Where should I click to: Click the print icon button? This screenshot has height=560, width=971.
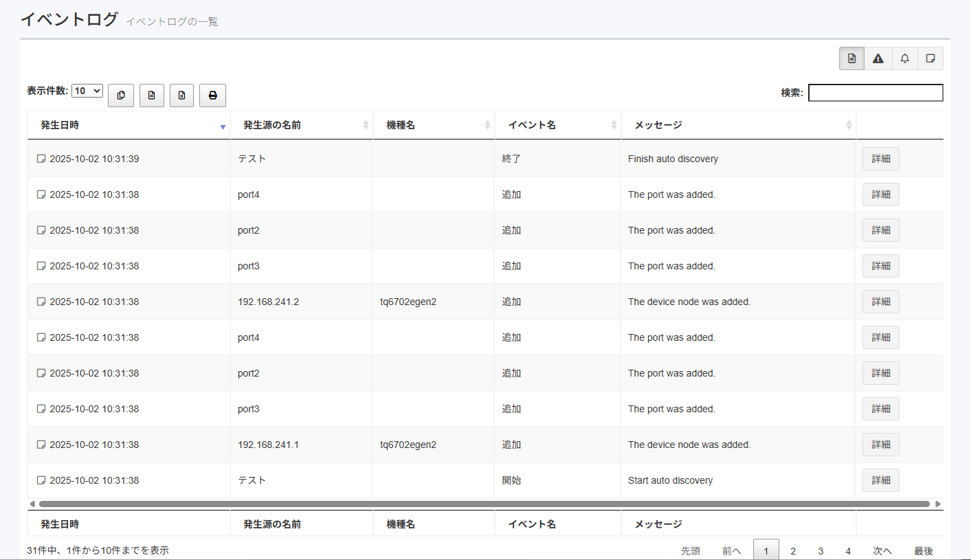[x=212, y=96]
